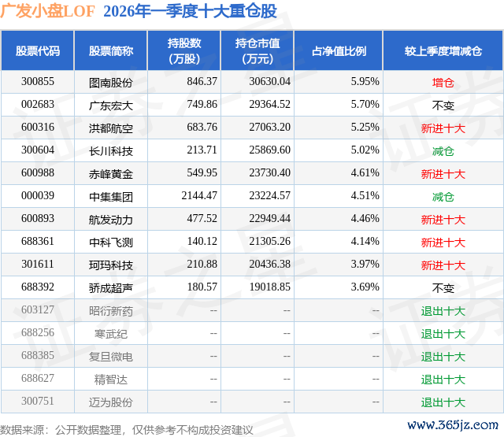
Task: Click the 股票代码 column header
Action: (38, 50)
